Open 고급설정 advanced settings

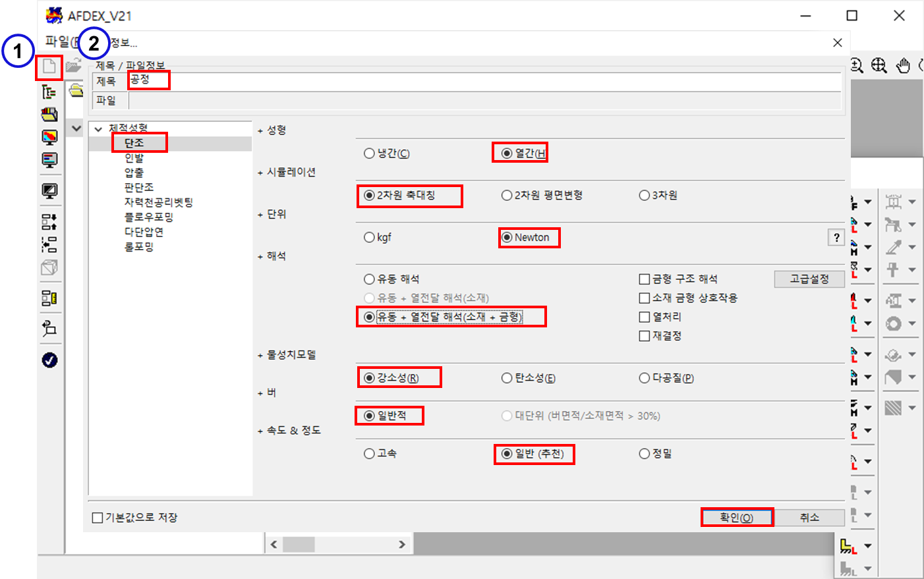[x=809, y=279]
